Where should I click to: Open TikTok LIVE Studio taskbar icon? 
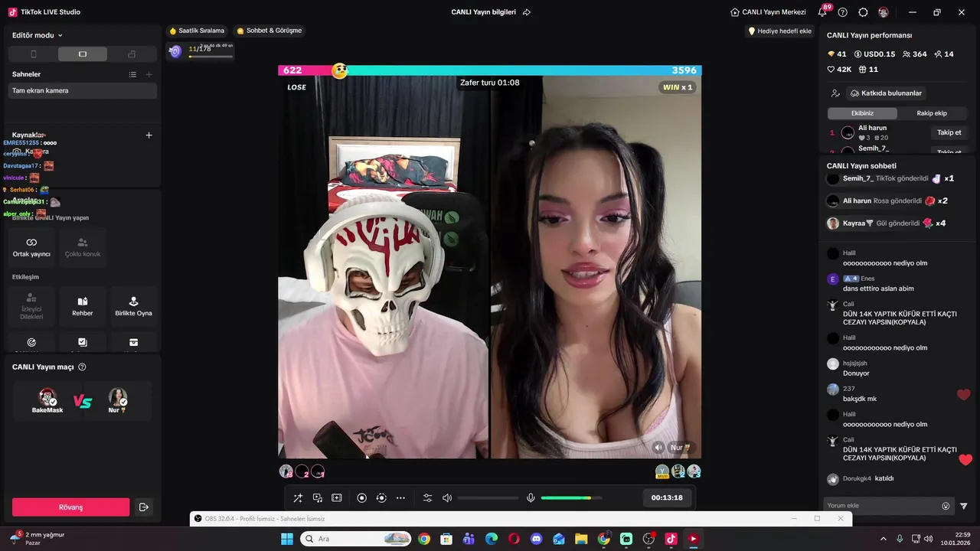click(x=671, y=539)
